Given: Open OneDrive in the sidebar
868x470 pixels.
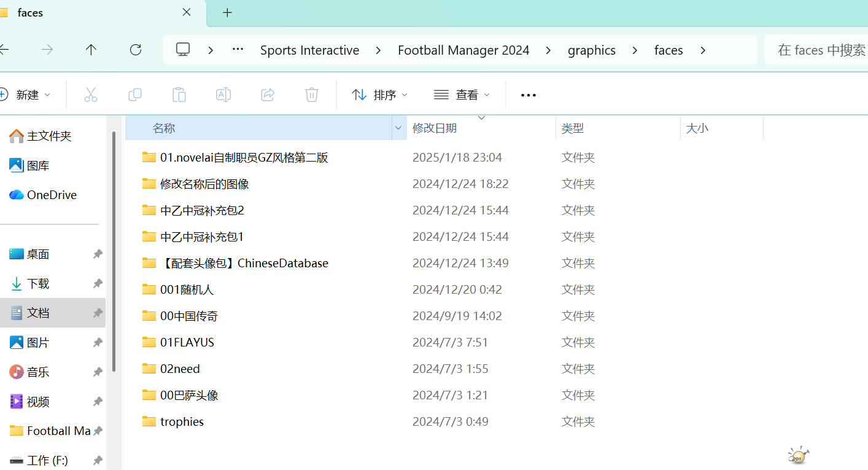Looking at the screenshot, I should [52, 195].
